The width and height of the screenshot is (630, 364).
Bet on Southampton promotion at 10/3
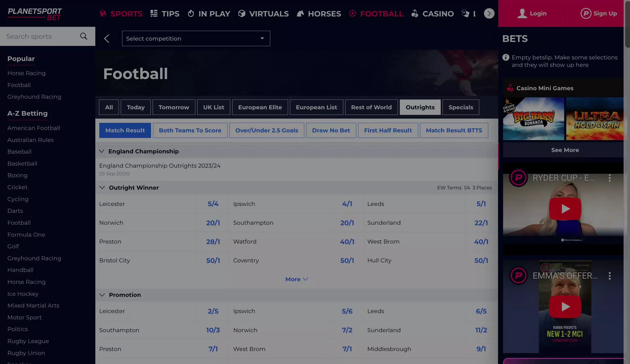pos(213,330)
